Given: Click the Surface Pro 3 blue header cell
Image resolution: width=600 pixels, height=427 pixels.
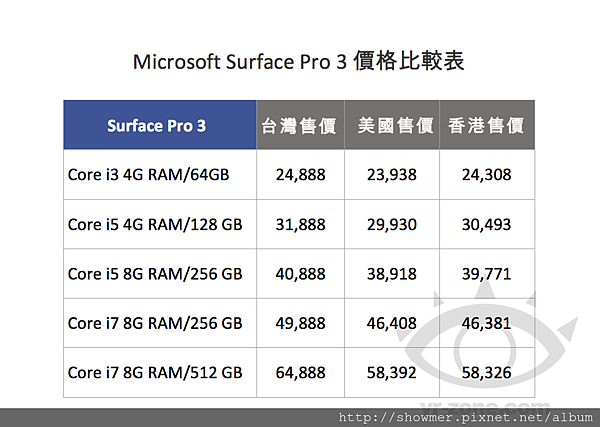Looking at the screenshot, I should [x=160, y=125].
